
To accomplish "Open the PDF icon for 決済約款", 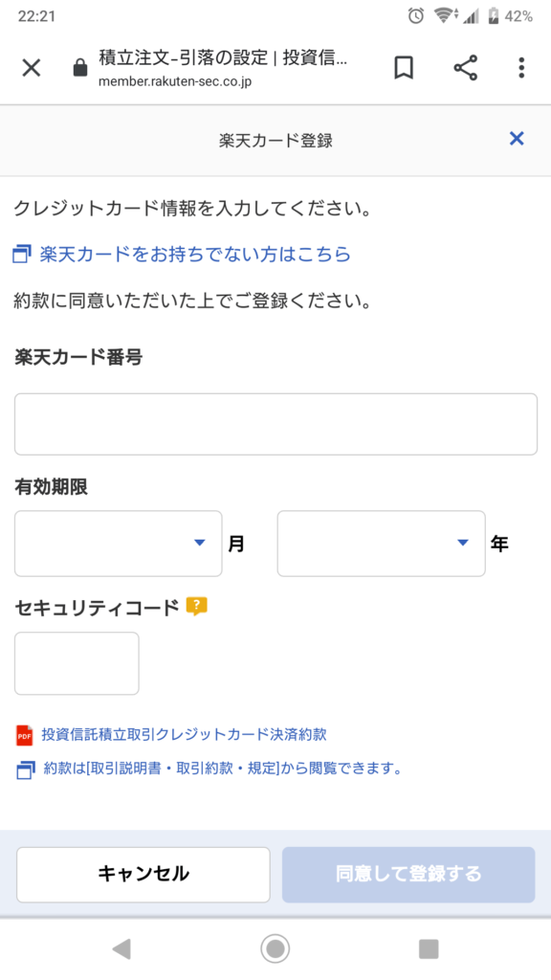I will (24, 735).
